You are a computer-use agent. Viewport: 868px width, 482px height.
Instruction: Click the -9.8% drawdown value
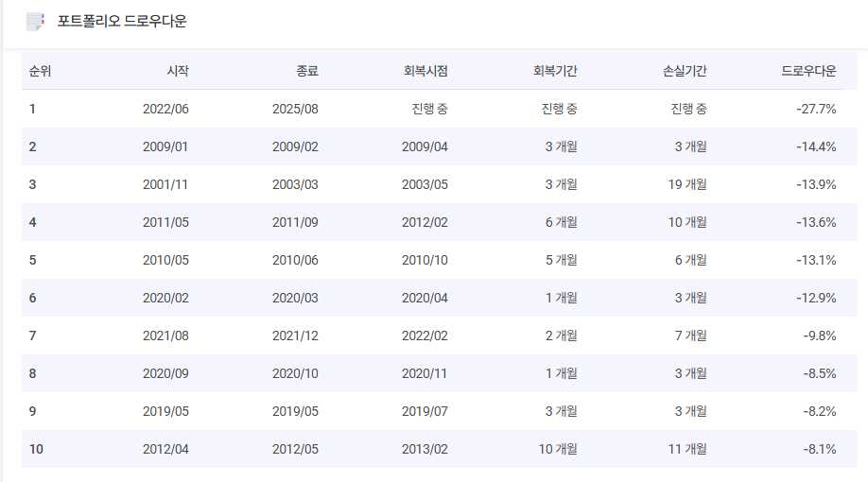(819, 336)
